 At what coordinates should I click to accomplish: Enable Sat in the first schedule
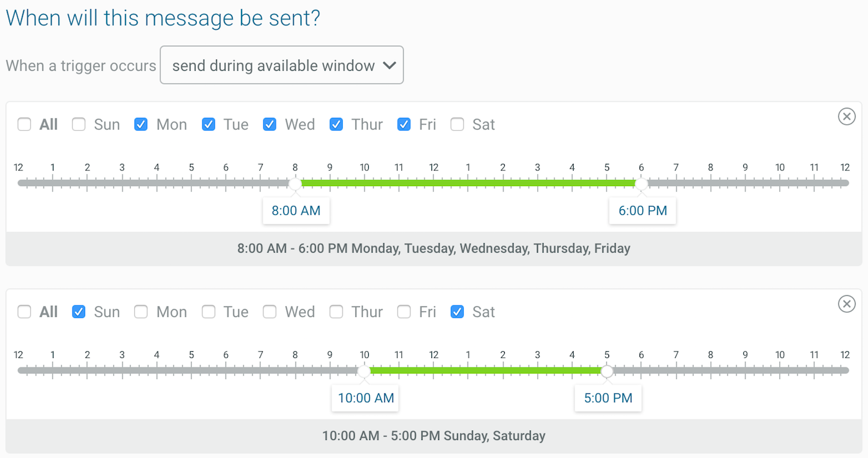tap(457, 125)
